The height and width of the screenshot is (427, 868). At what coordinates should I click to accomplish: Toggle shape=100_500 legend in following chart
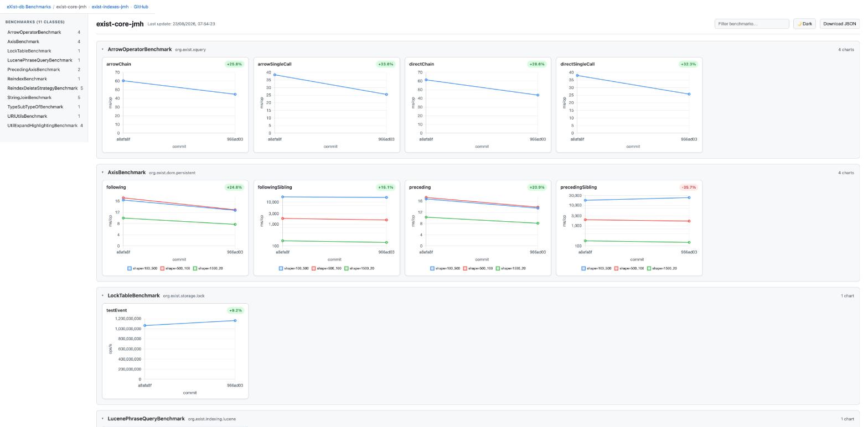click(142, 268)
